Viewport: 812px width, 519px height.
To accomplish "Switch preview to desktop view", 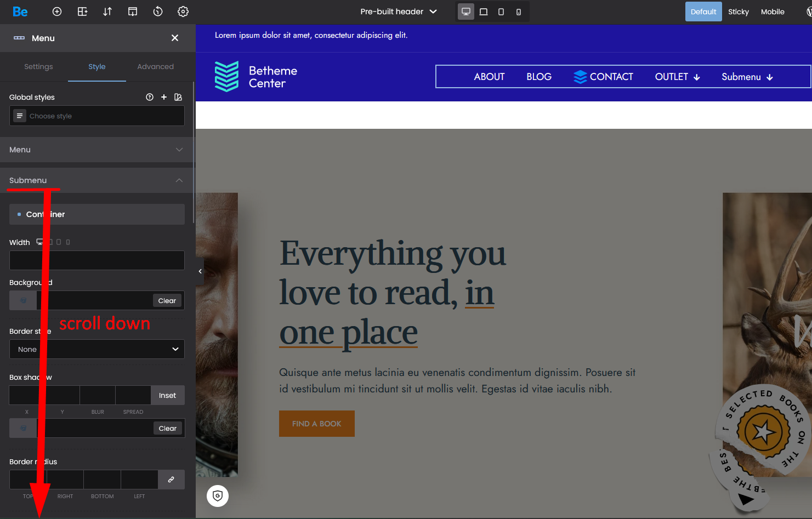I will click(466, 12).
